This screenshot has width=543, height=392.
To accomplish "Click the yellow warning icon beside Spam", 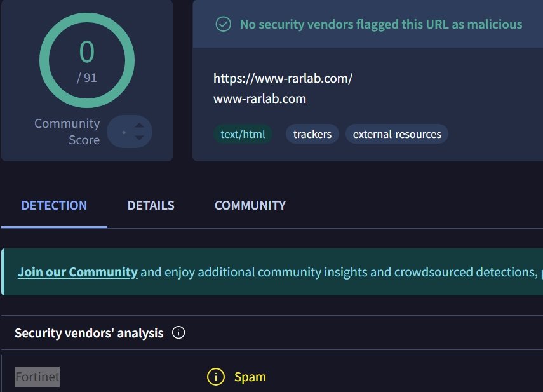I will tap(216, 377).
